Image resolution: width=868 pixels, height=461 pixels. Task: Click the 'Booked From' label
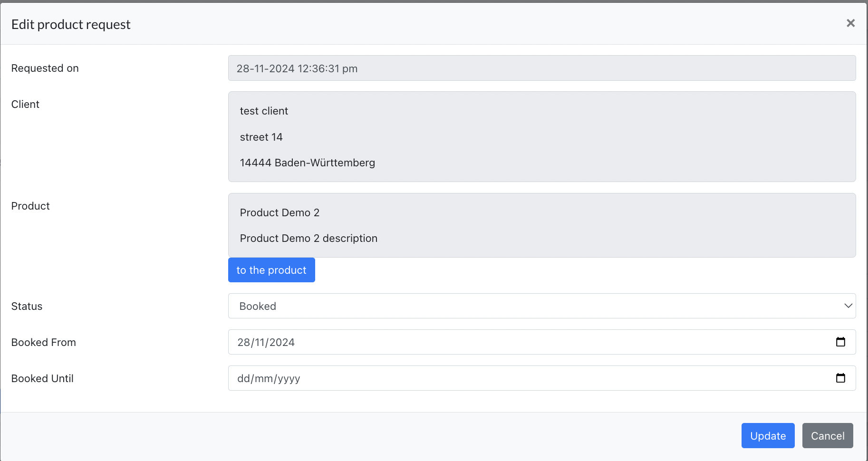[x=44, y=342]
